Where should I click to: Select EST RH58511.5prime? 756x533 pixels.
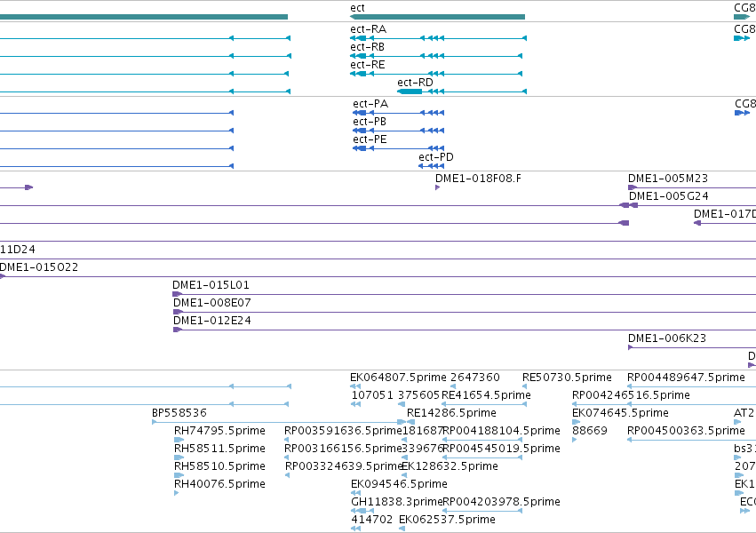219,449
